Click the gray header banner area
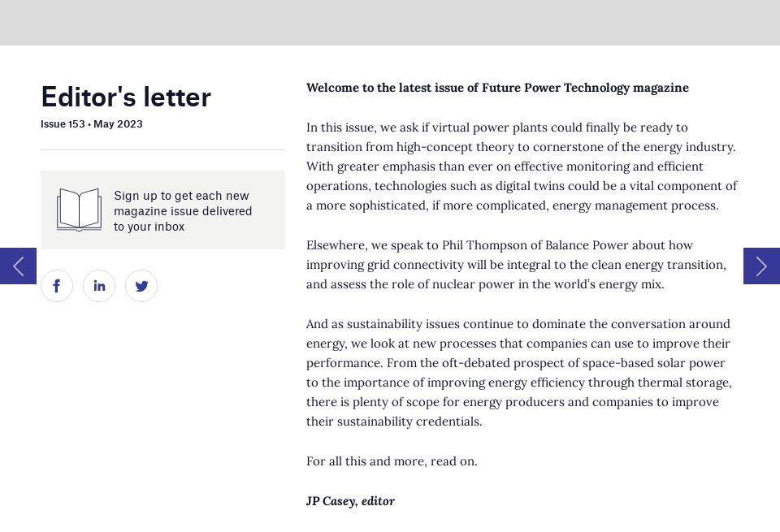The width and height of the screenshot is (780, 532). click(390, 23)
